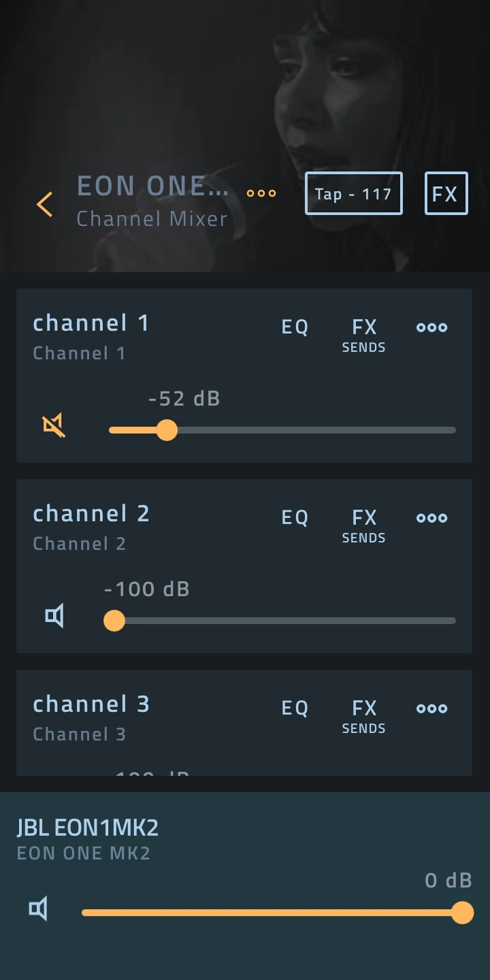Mute the JBL EON1MK2 master output
Screen dimensions: 490x980
[38, 909]
